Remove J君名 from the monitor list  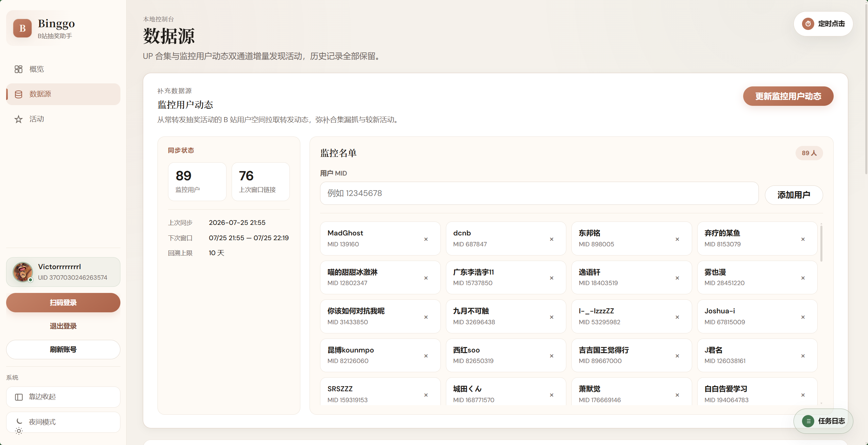[x=803, y=356]
